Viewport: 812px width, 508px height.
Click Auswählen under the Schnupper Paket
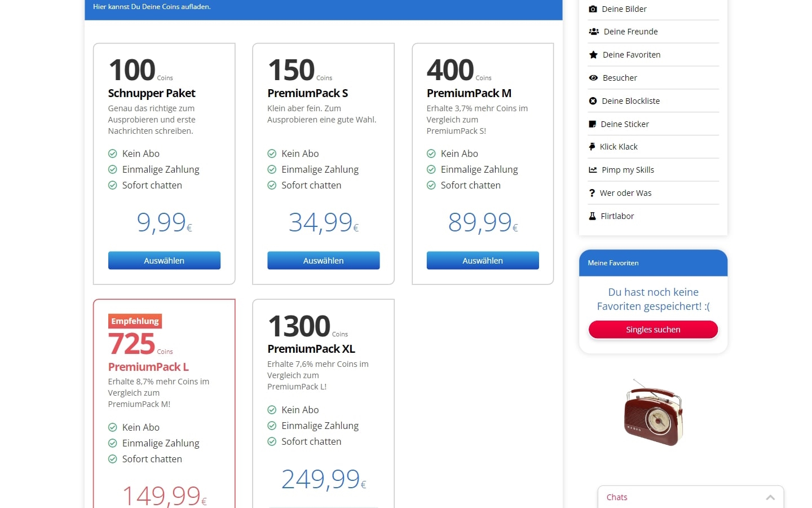click(164, 260)
